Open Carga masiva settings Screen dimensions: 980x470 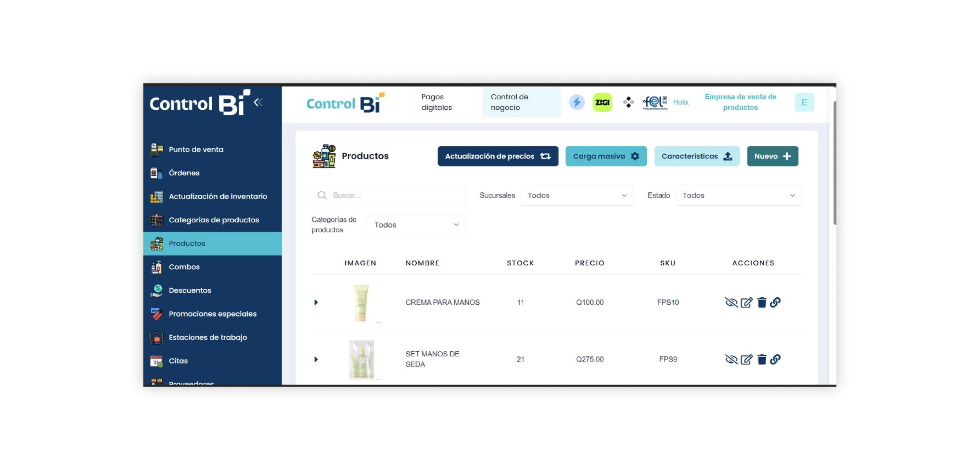[606, 156]
